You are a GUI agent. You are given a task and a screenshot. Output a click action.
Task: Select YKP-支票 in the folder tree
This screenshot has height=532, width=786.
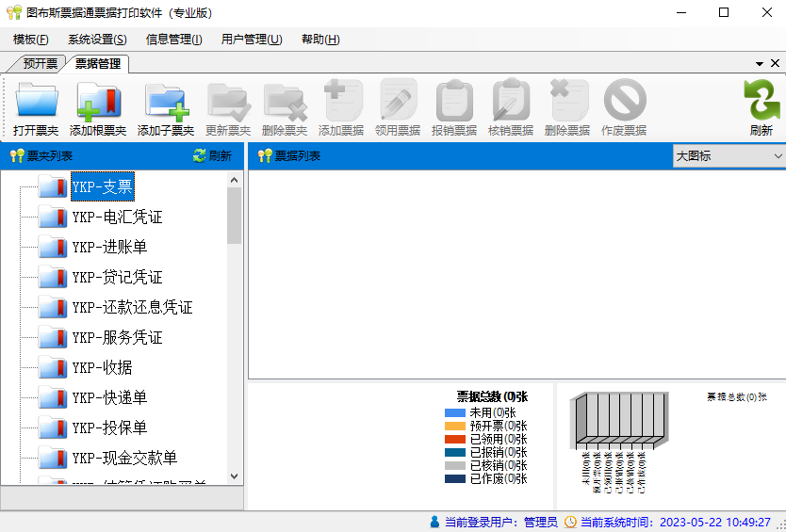coord(103,186)
